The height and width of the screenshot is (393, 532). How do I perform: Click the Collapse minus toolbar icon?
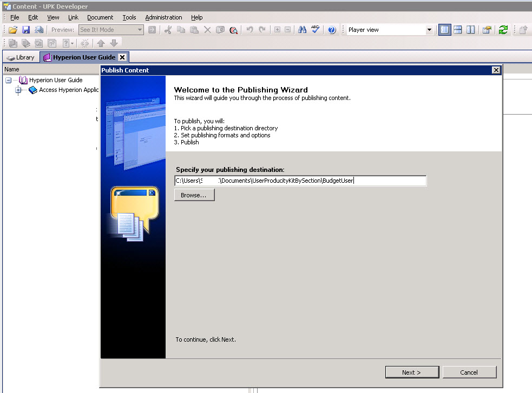(x=288, y=30)
